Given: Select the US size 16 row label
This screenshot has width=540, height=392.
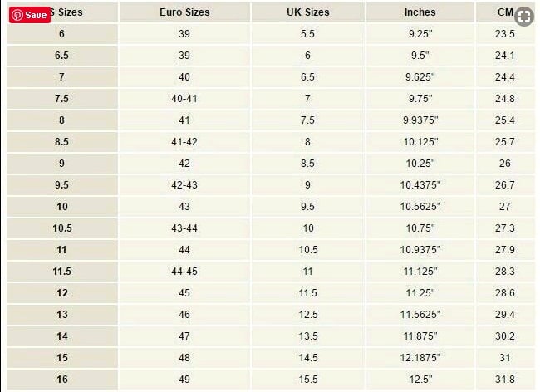Looking at the screenshot, I should (62, 379).
